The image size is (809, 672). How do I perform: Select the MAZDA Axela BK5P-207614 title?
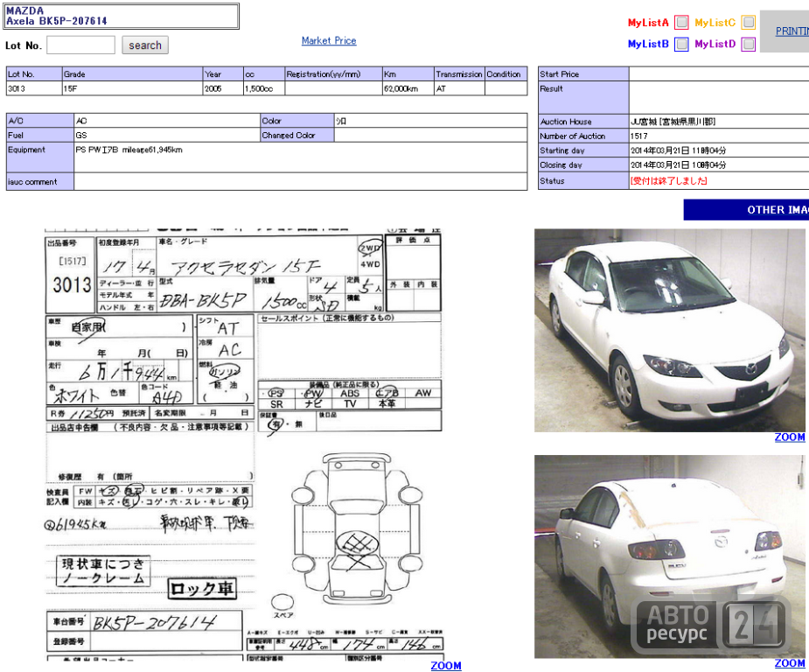pos(122,16)
